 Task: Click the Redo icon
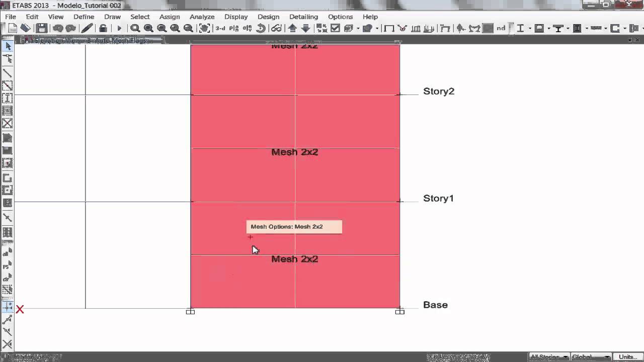71,28
